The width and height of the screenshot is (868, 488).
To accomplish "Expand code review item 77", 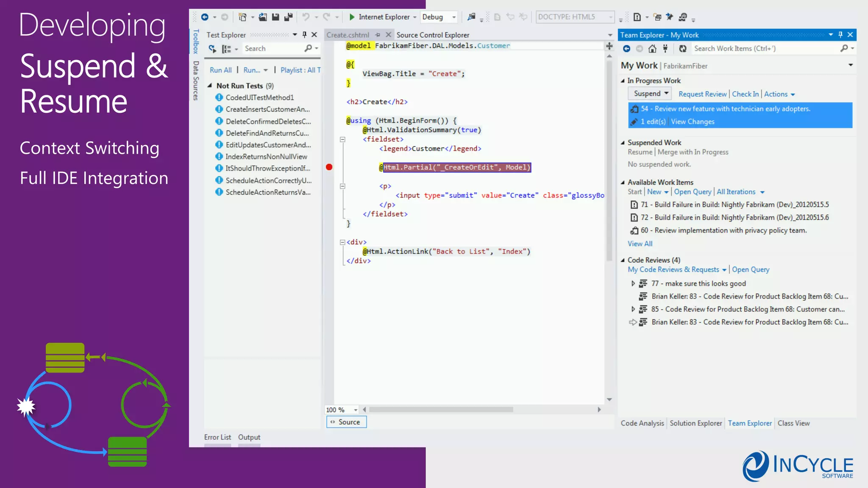I will 633,283.
